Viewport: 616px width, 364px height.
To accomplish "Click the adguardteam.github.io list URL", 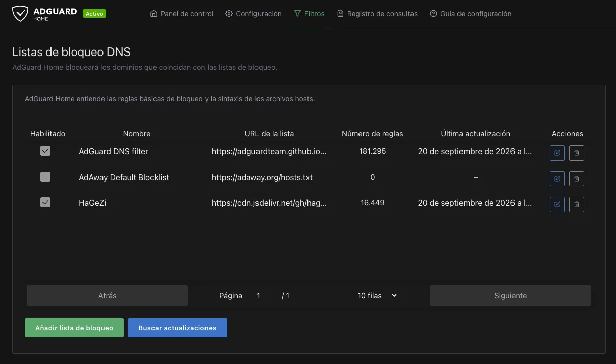I will point(269,151).
